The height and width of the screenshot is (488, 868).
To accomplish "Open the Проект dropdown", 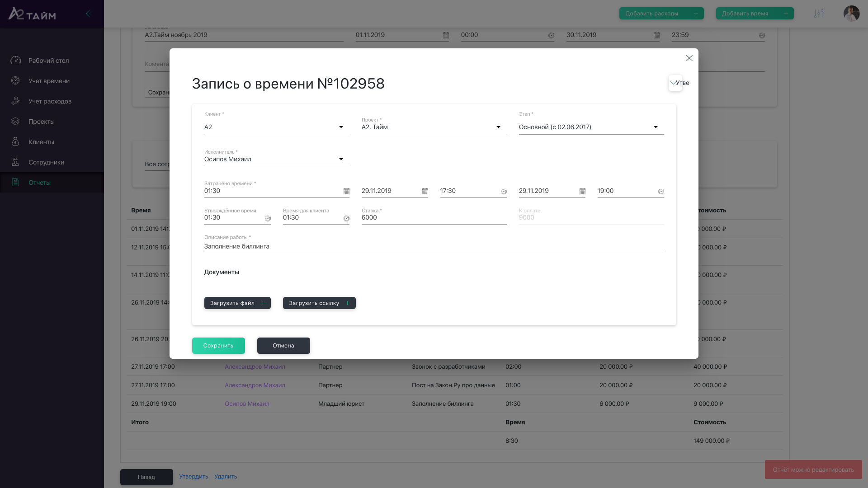I will (498, 127).
